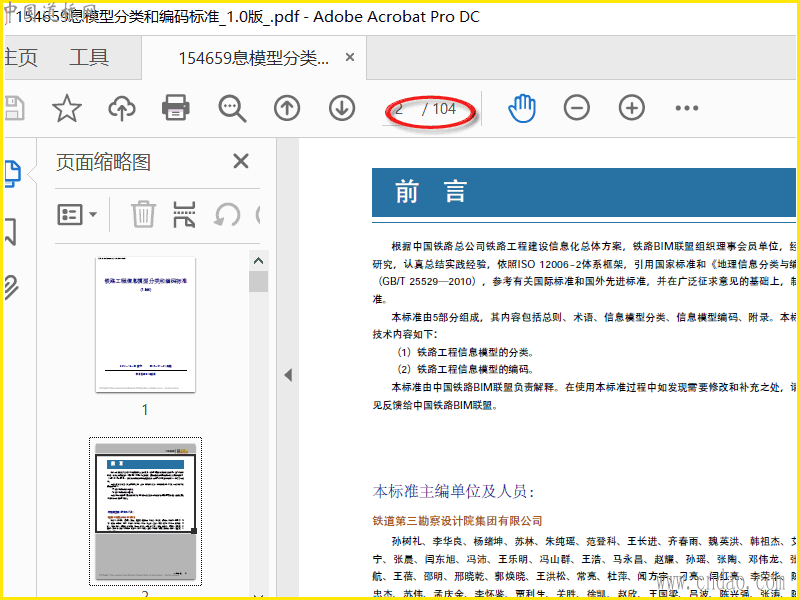Click the insert pages icon

click(x=184, y=214)
